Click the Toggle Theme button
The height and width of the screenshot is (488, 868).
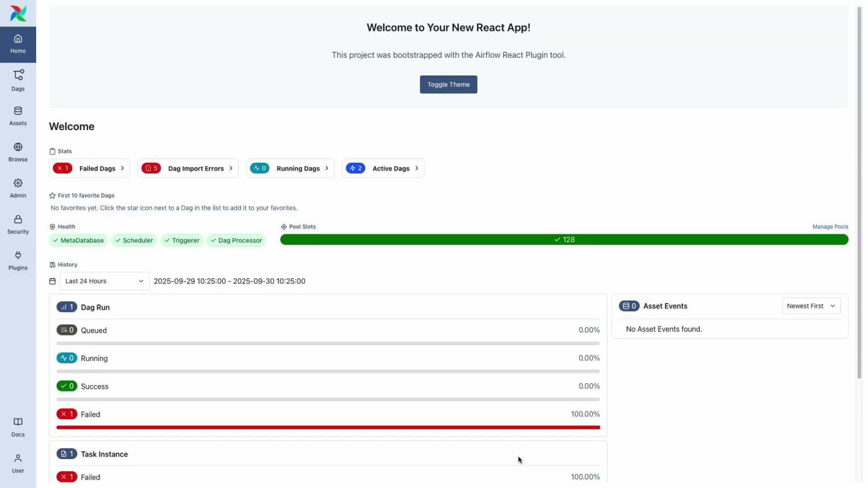pos(448,84)
